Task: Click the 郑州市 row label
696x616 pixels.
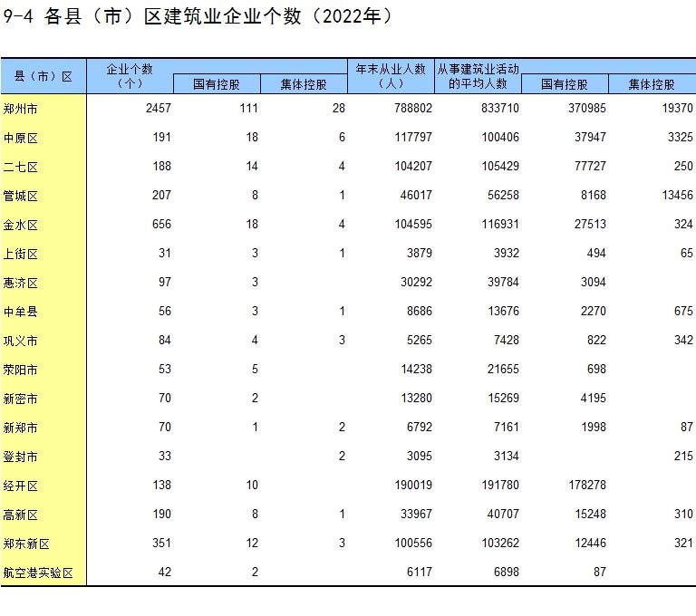Action: [x=21, y=108]
